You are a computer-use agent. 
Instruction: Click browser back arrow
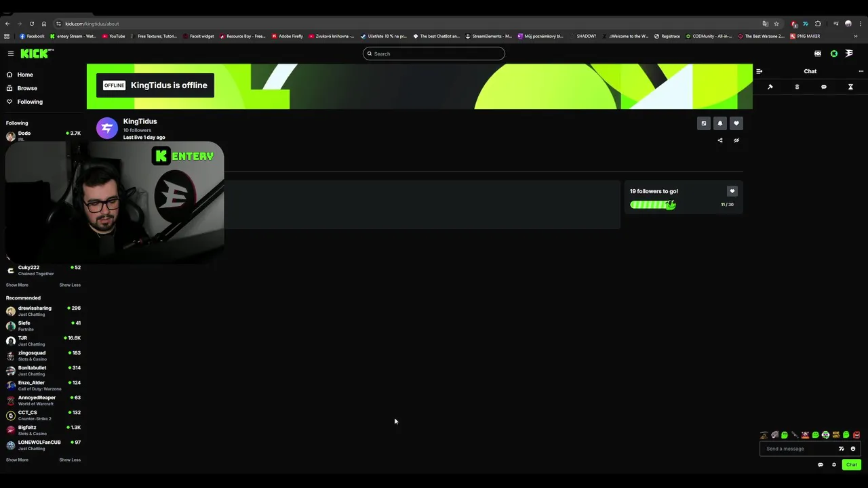[7, 24]
